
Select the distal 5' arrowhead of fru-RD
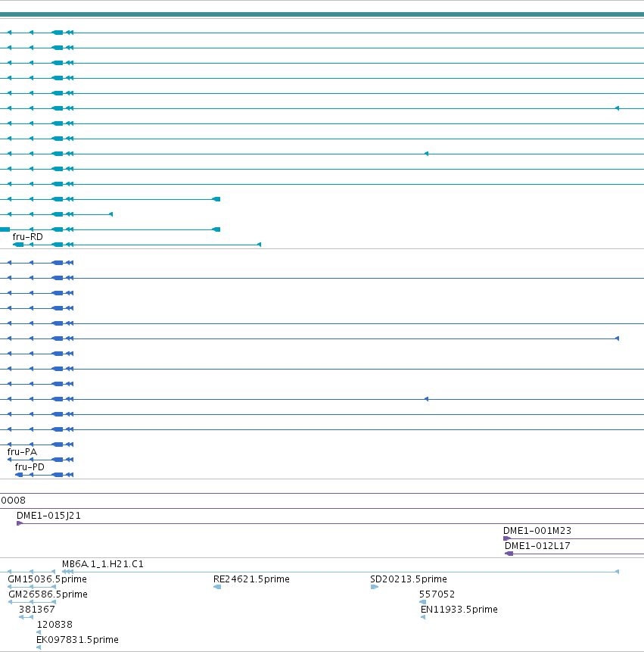[260, 245]
